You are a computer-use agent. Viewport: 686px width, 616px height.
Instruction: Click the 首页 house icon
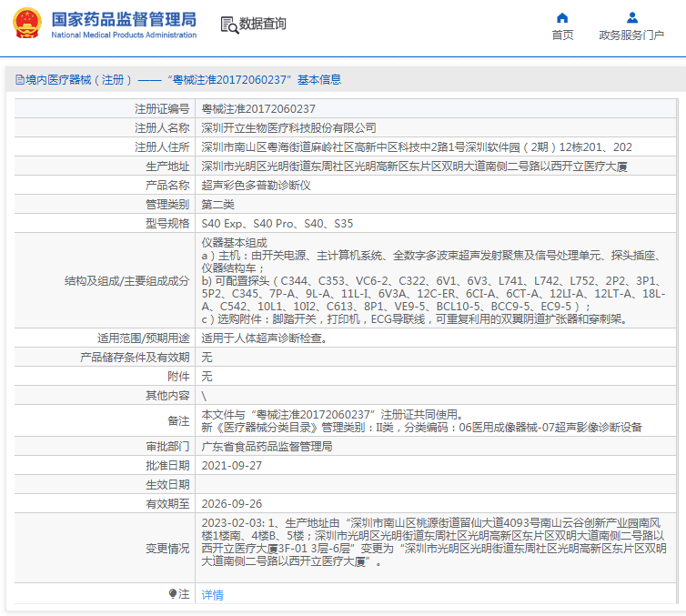[x=562, y=17]
